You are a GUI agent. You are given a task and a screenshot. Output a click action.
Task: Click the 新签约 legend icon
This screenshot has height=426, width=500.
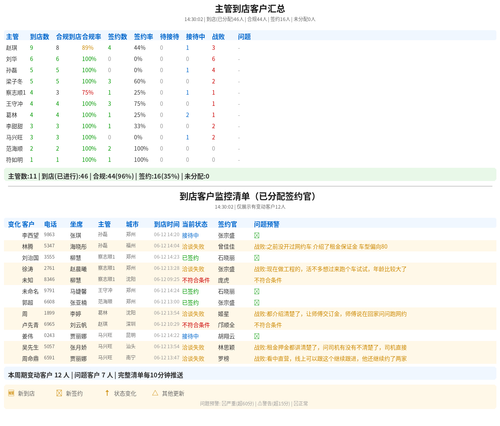coord(59,393)
